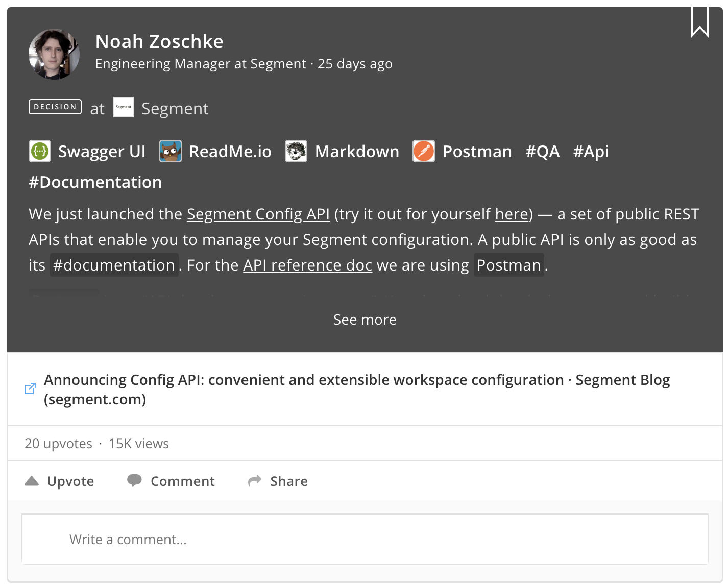Open the API reference doc link
The image size is (728, 587).
[x=308, y=265]
